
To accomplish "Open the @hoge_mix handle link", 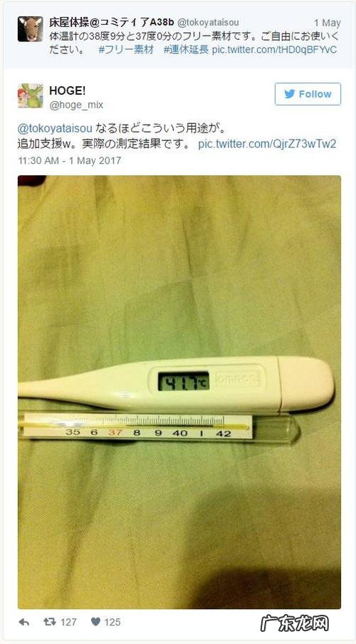I will [x=76, y=105].
